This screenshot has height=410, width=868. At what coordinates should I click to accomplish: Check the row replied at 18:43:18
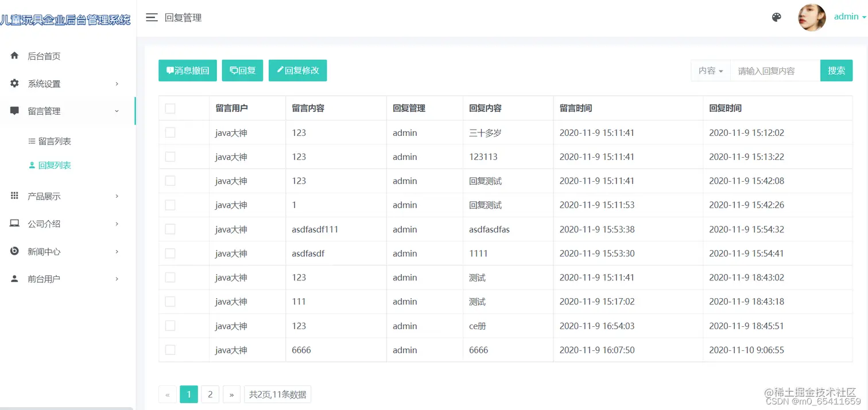coord(170,302)
